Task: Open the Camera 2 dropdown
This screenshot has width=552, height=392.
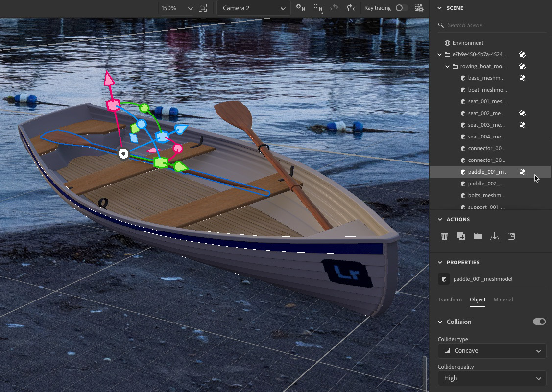Action: point(254,8)
